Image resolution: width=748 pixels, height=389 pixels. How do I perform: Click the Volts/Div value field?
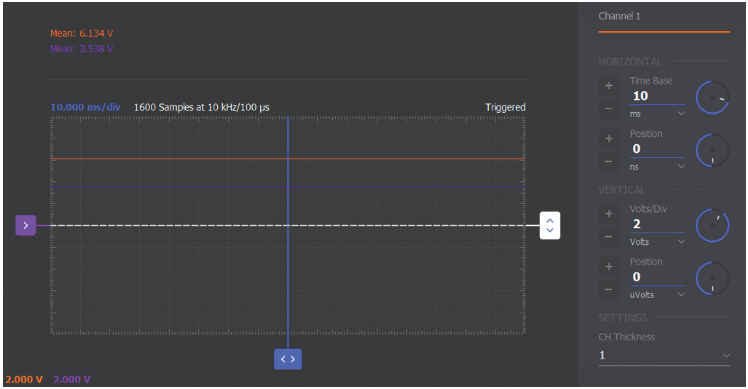click(657, 224)
